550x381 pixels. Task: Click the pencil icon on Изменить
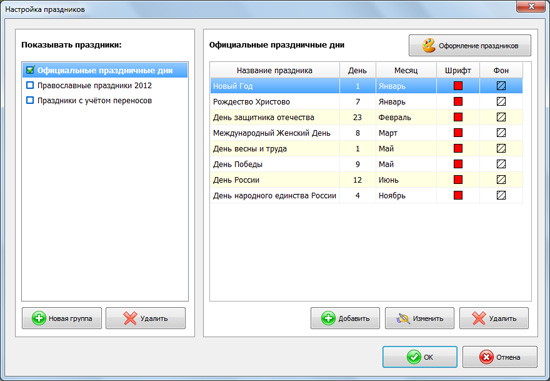[x=403, y=318]
